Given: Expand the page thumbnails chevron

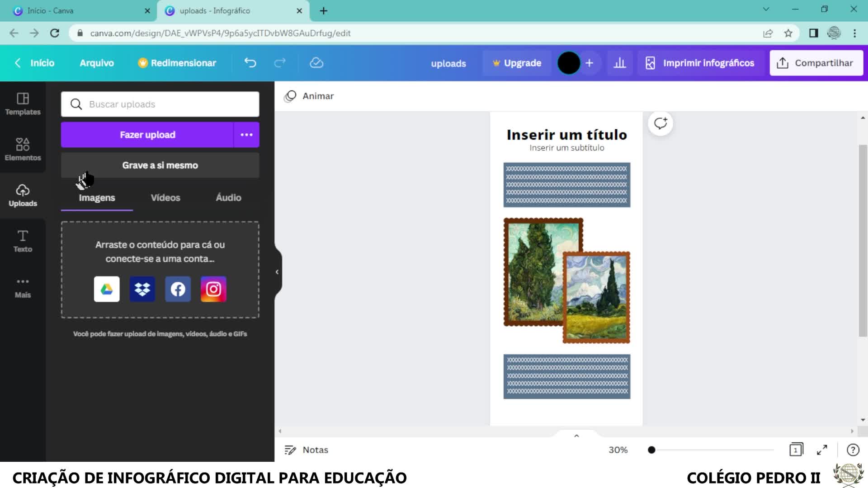Looking at the screenshot, I should click(576, 436).
